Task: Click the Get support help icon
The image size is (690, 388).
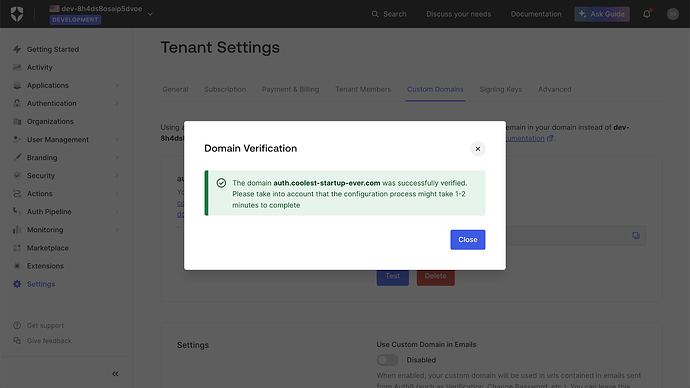Action: 17,326
